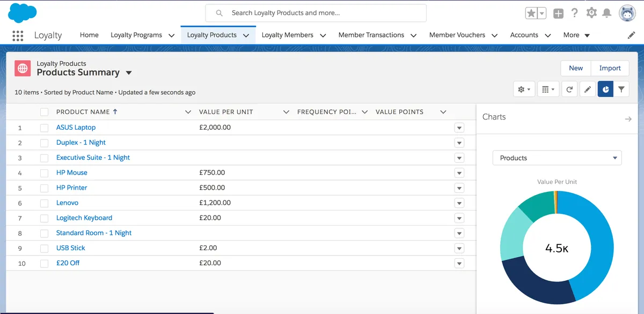Open the Global Actions plus icon
Viewport: 644px width, 314px height.
click(558, 13)
